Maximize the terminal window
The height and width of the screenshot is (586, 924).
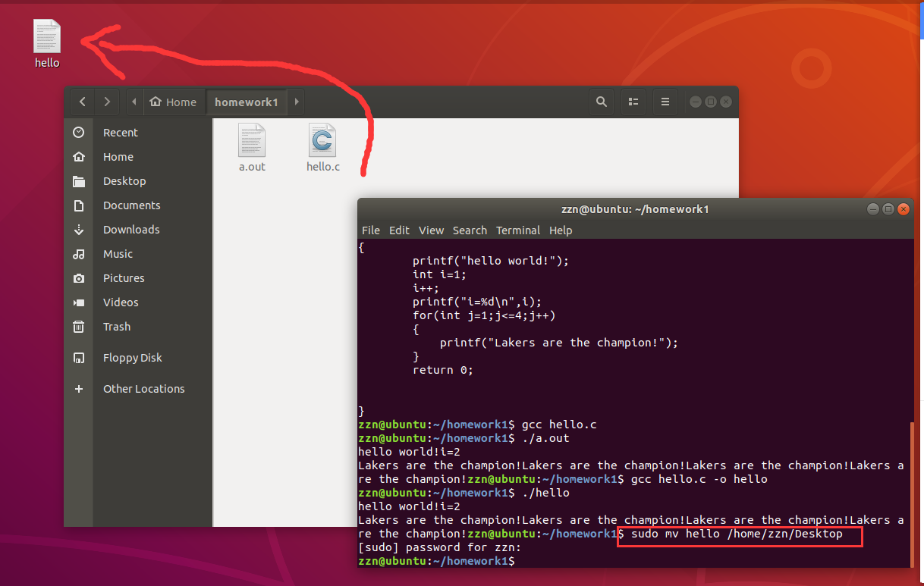(x=888, y=209)
